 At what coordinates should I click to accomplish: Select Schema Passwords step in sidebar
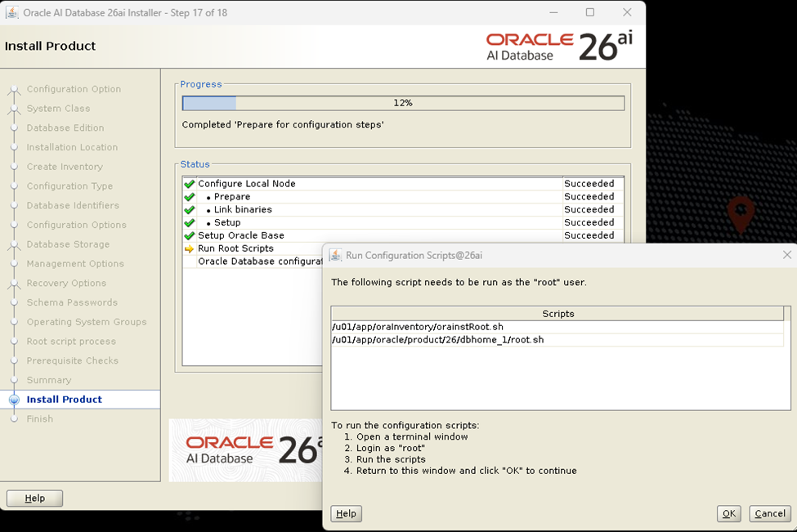tap(72, 302)
